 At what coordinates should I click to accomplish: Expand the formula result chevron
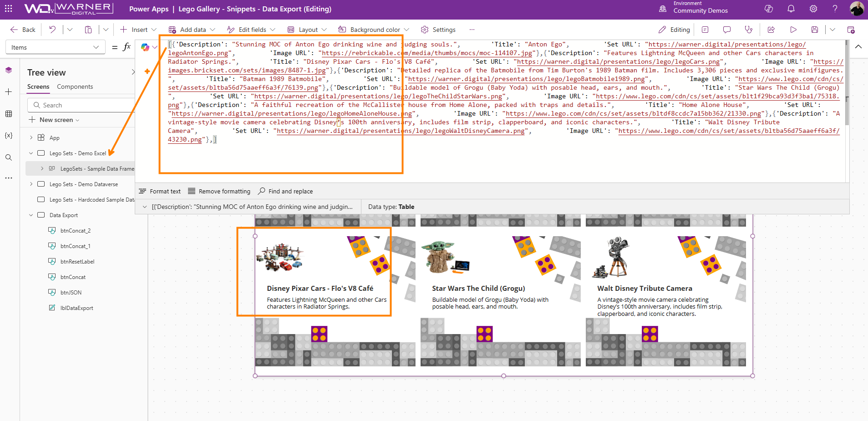tap(145, 207)
